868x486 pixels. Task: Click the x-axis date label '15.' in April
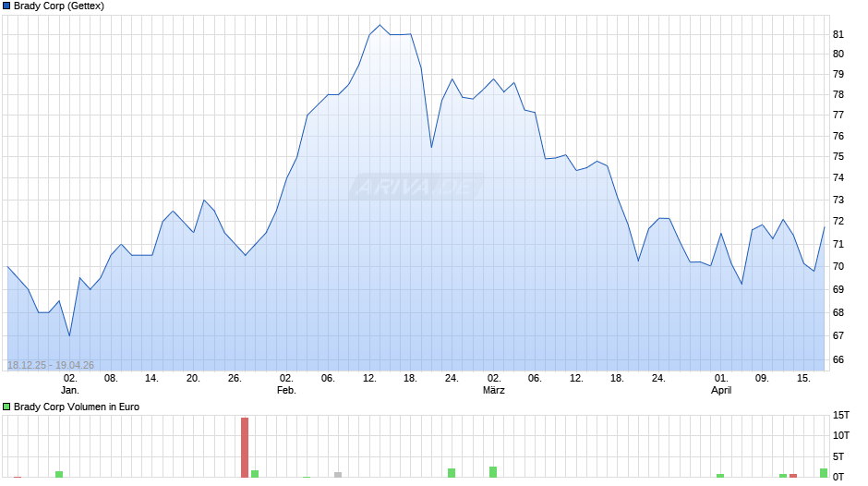pos(803,379)
